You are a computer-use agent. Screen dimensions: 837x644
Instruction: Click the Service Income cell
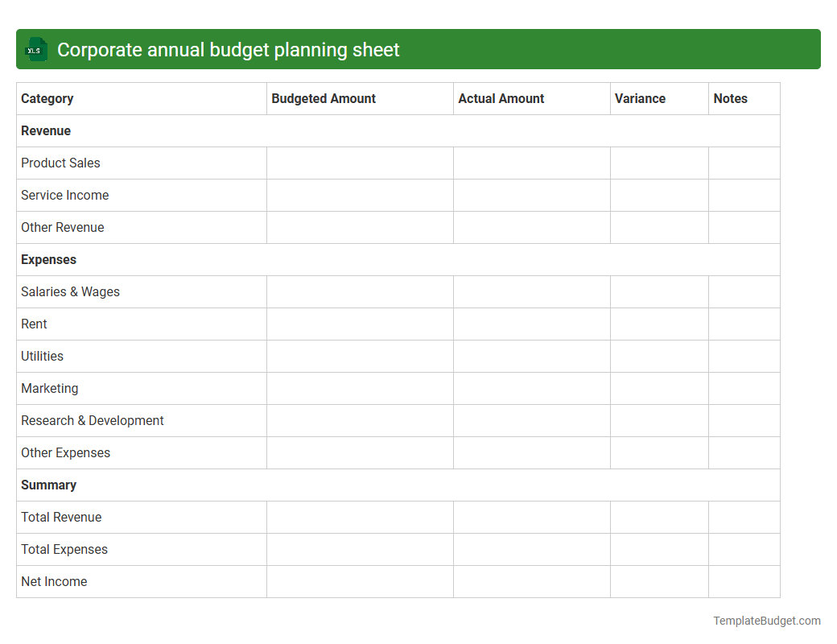(64, 195)
